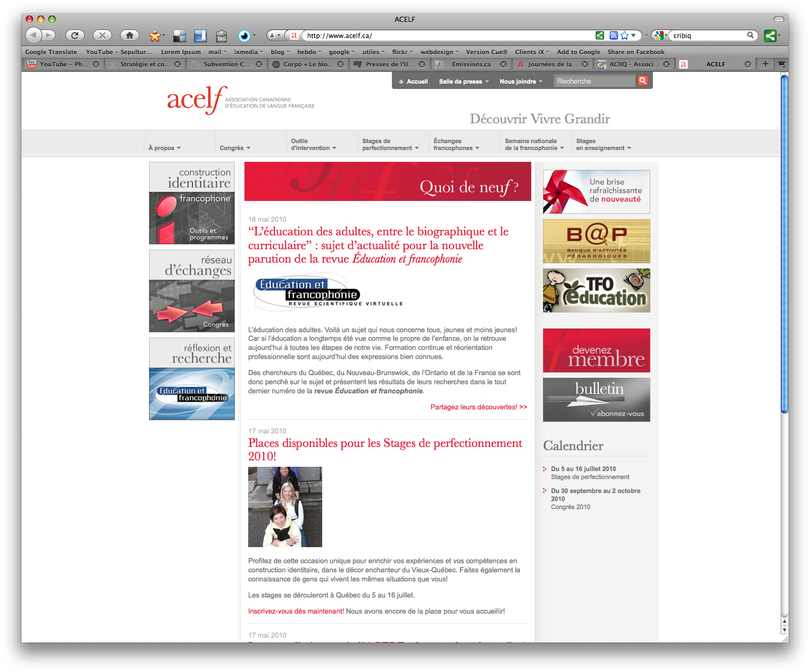This screenshot has width=810, height=672.
Task: Open réflexion et recherche banner
Action: point(192,379)
